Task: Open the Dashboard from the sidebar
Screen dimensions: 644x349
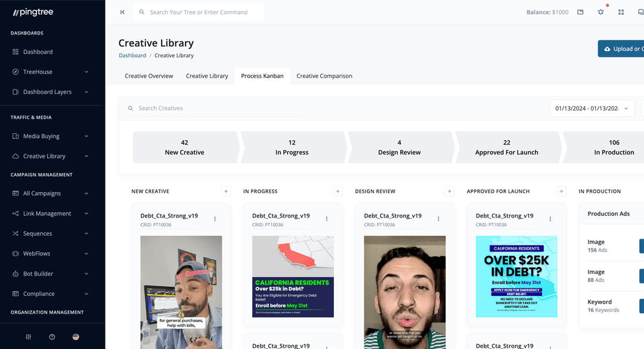Action: 36,51
